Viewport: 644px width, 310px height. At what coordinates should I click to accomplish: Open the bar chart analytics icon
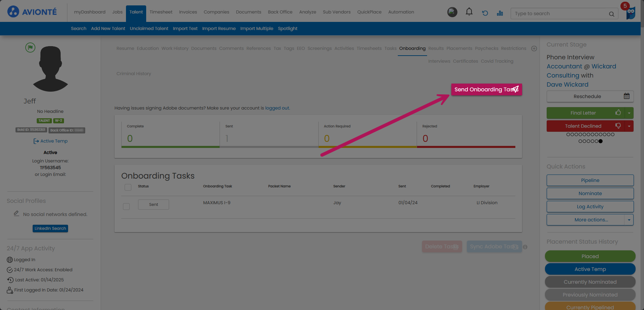click(500, 13)
